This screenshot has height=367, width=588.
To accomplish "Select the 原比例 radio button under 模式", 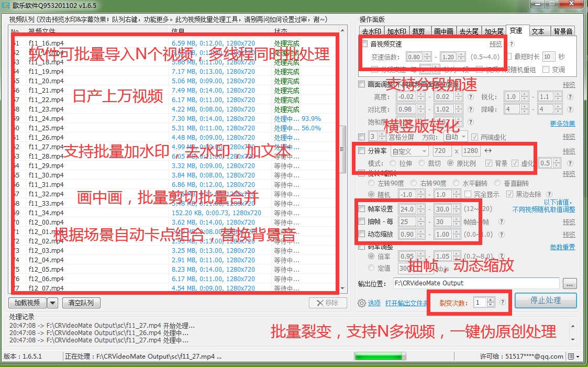I will point(450,163).
